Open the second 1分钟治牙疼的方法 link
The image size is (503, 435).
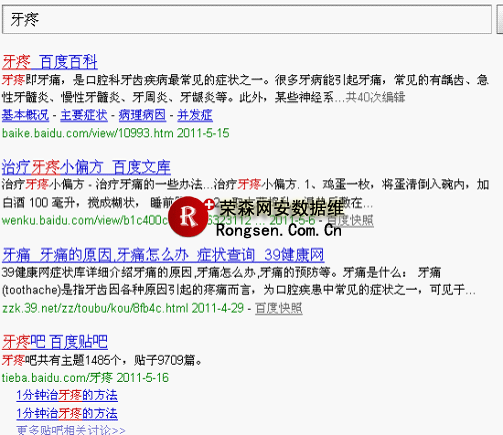67,414
